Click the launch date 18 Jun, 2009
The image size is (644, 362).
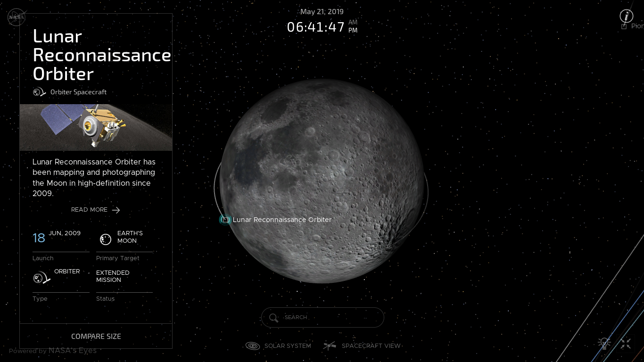click(57, 237)
